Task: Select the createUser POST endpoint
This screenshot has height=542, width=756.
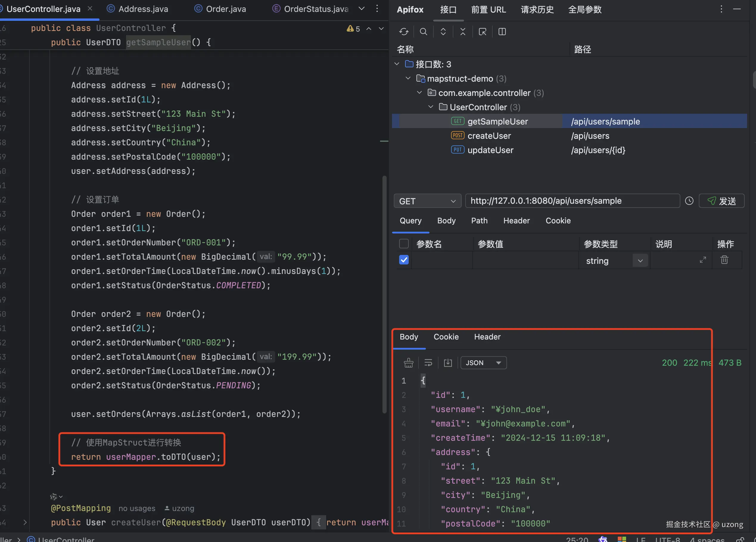Action: [489, 136]
